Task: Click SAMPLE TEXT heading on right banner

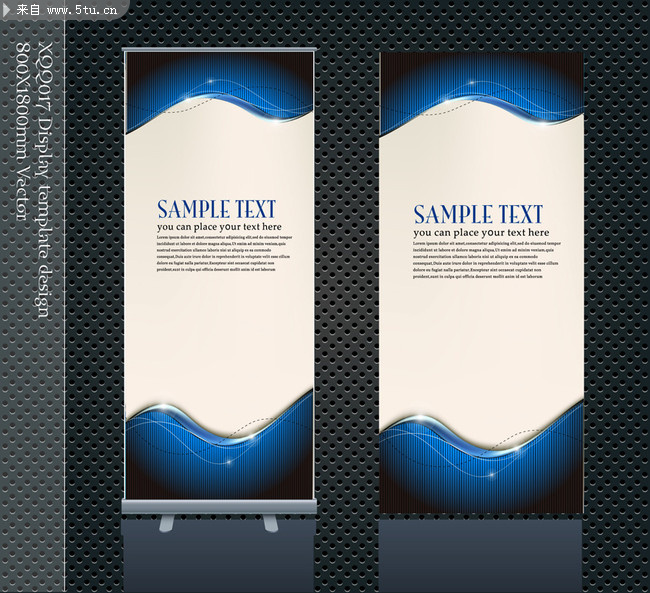Action: tap(478, 214)
